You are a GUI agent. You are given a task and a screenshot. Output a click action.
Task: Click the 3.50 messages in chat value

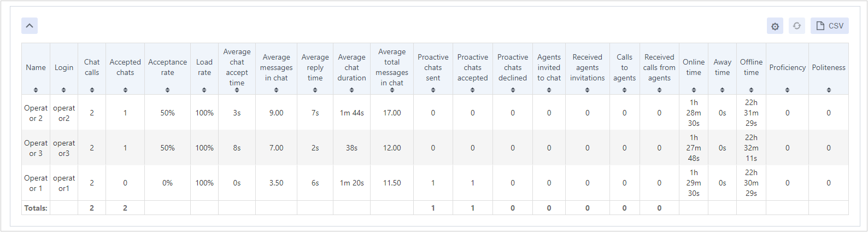[x=276, y=183]
